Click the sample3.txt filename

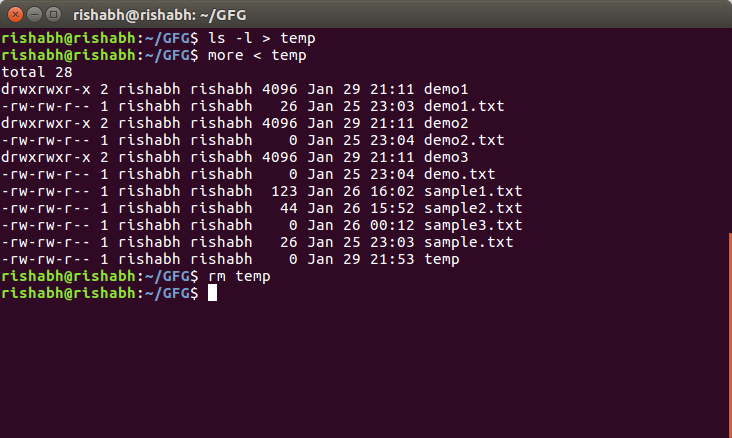[473, 225]
